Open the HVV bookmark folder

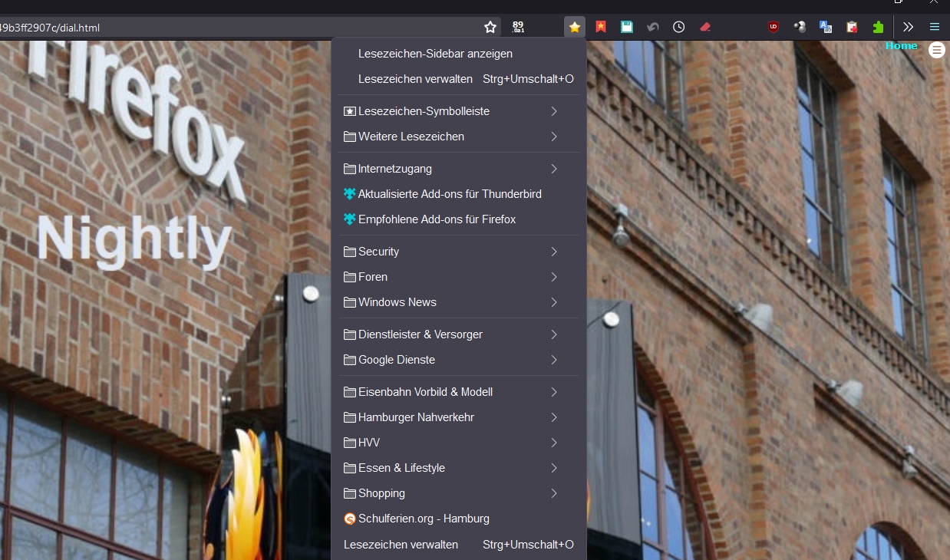pos(459,443)
